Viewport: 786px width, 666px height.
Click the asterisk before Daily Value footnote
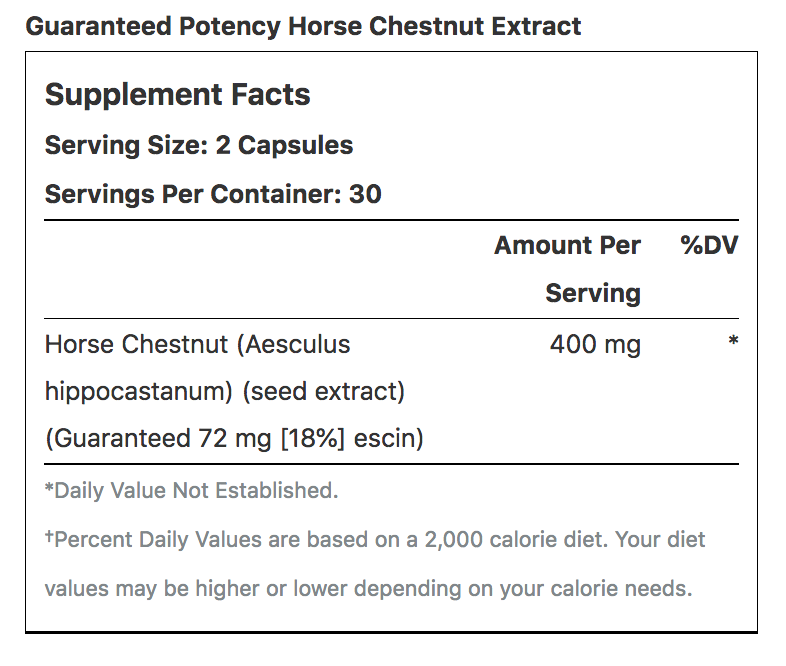point(49,488)
